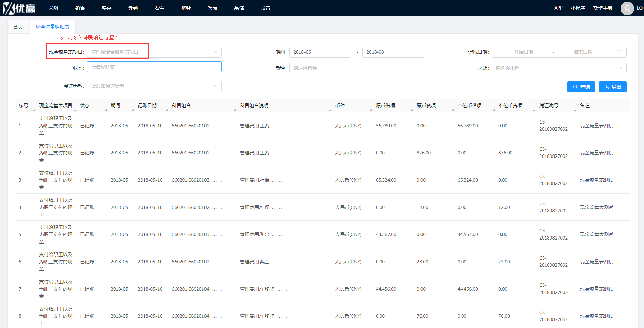Viewport: 644px width, 328px height.
Task: Click 管理费用.年终奖 cell in row 7
Action: 263,289
